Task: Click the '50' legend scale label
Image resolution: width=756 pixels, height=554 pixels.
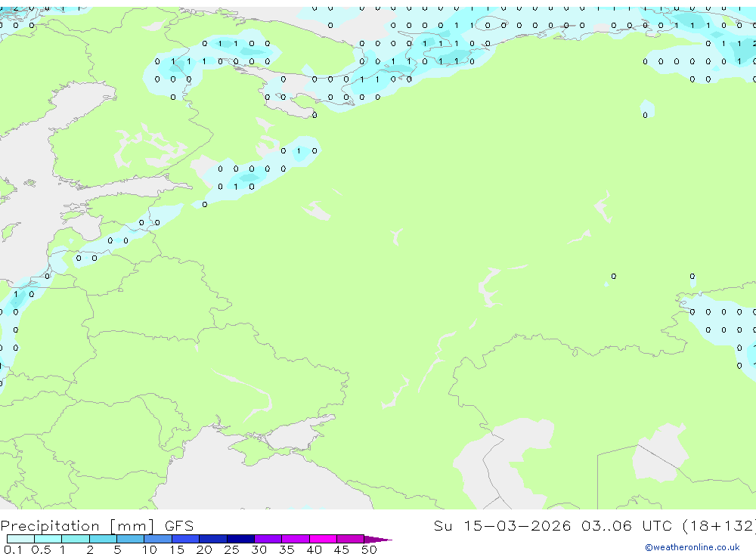Action: [369, 549]
